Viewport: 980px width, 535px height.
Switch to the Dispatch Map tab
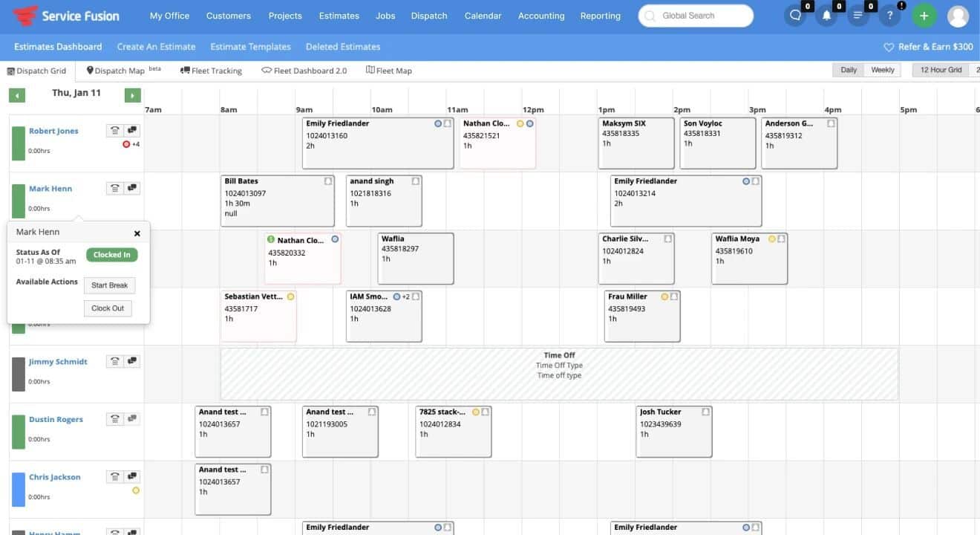coord(119,70)
